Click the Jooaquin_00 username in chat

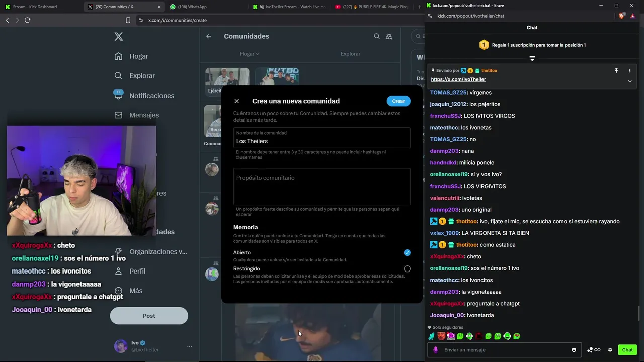coord(447,315)
